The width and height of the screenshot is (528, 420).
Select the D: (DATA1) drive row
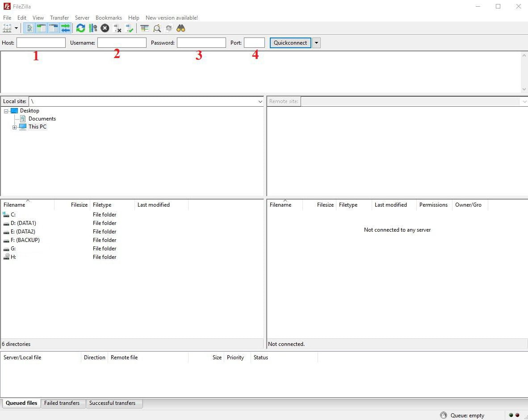click(132, 223)
